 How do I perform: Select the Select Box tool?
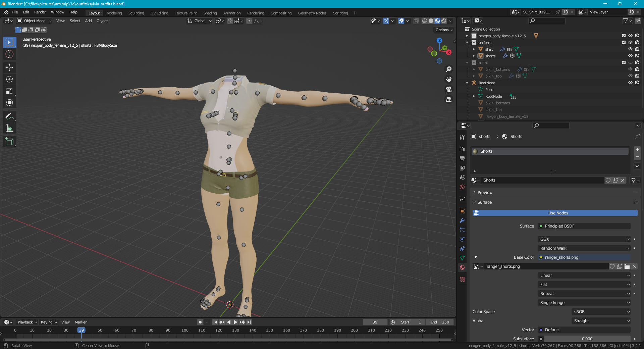[x=9, y=42]
